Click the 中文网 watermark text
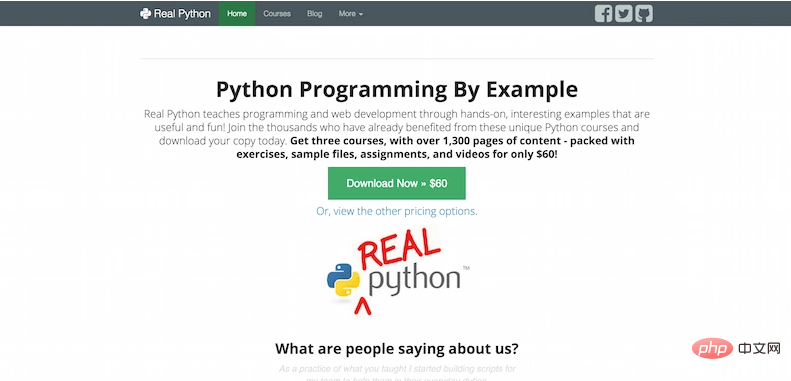The height and width of the screenshot is (381, 791). click(x=759, y=348)
